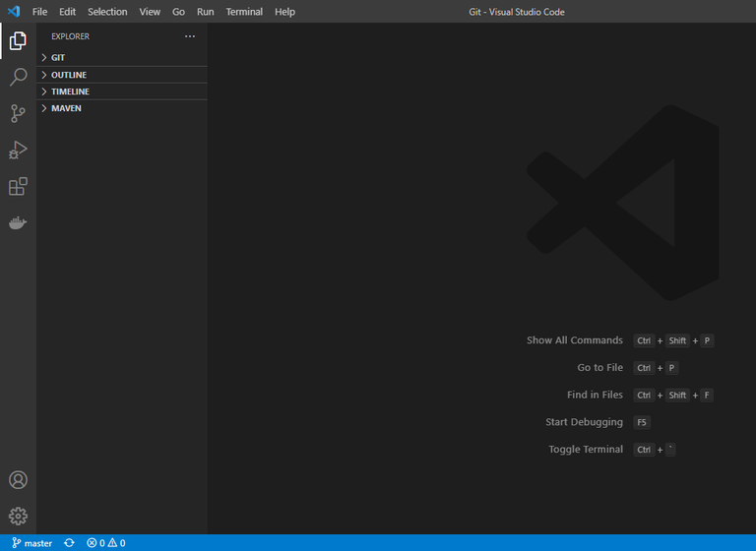Open the Run and Debug view icon

coord(18,150)
